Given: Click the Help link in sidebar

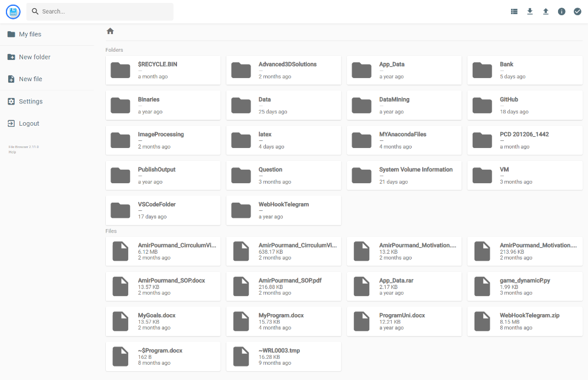Looking at the screenshot, I should 12,152.
